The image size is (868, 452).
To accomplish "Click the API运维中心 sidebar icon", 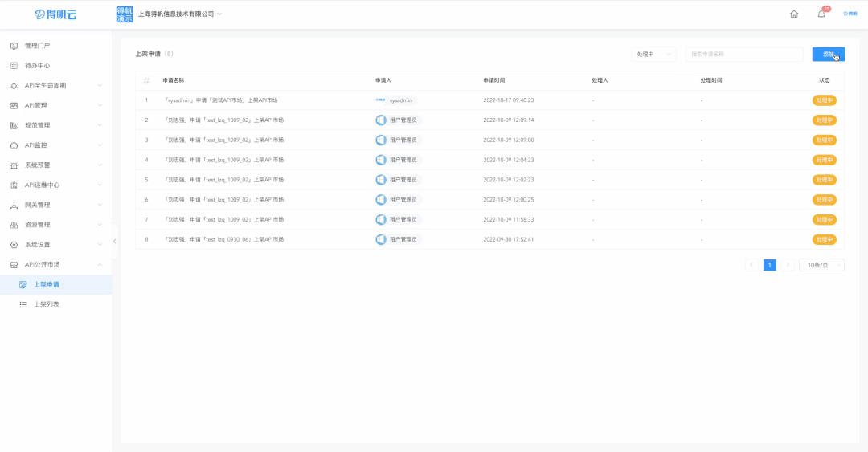I will point(14,185).
